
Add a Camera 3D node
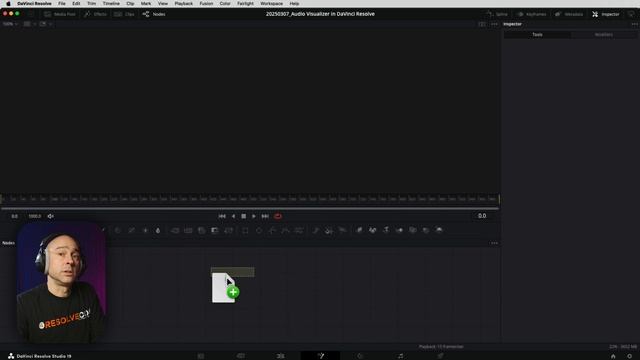pyautogui.click(x=413, y=231)
